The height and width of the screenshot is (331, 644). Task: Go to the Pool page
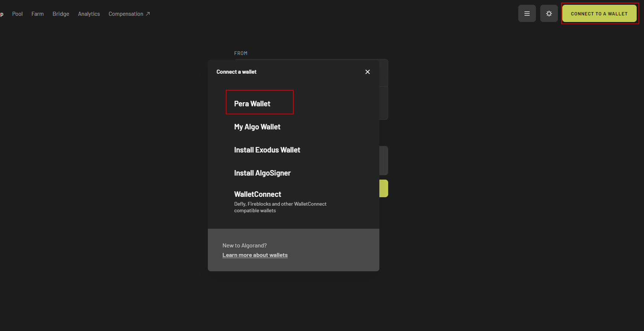(17, 14)
